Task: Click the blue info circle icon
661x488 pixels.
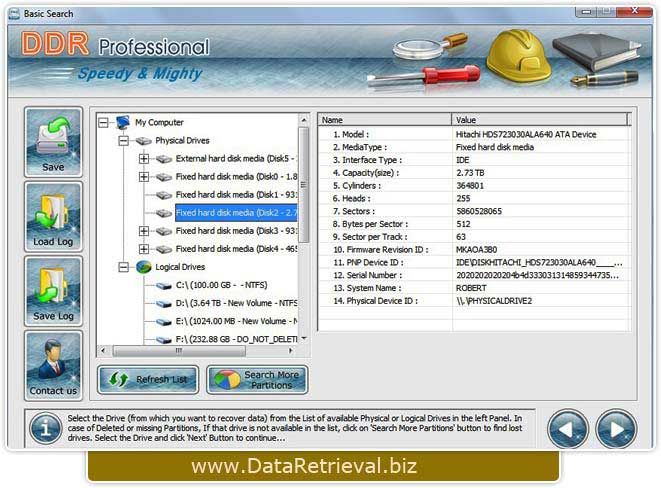Action: point(46,428)
